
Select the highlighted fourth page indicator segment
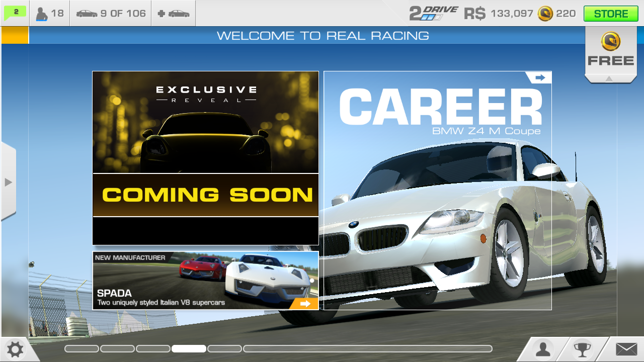tap(189, 348)
